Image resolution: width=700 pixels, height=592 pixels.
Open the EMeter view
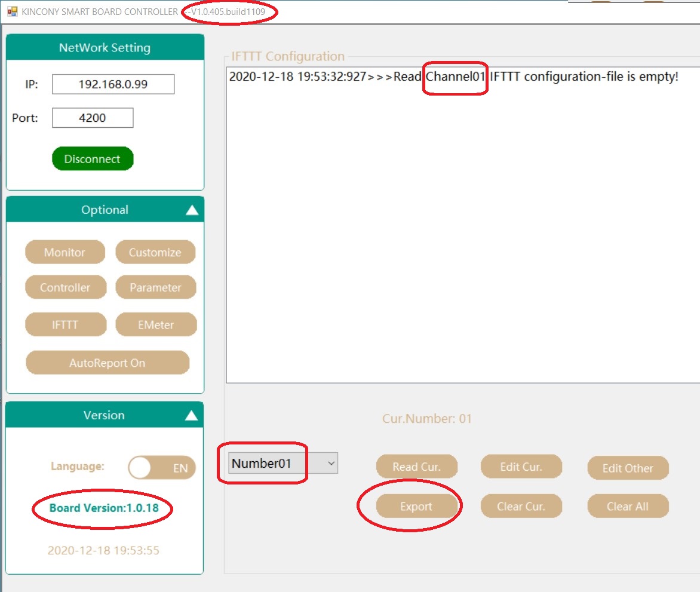(155, 325)
